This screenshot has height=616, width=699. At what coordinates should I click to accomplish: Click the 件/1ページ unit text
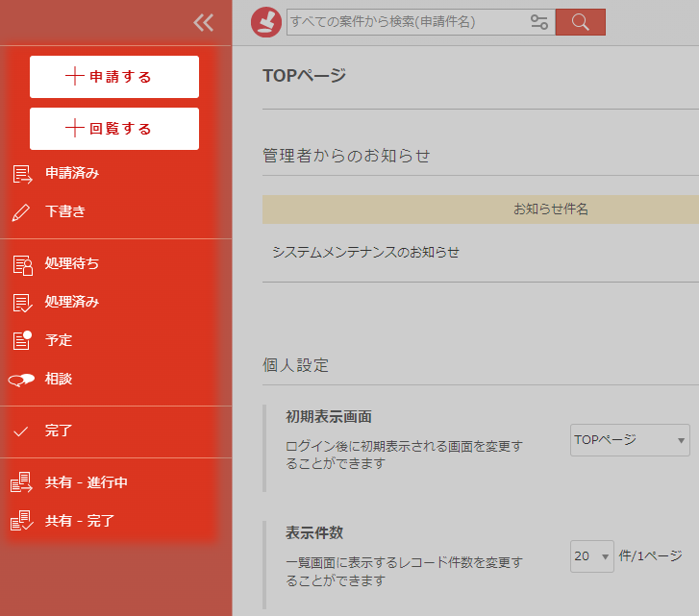(650, 555)
